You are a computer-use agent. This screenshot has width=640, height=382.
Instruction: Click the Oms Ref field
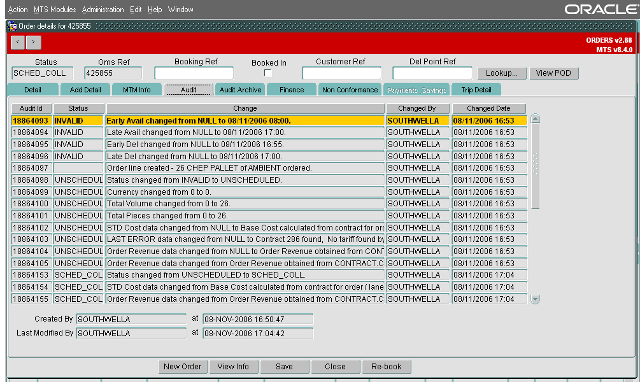113,73
